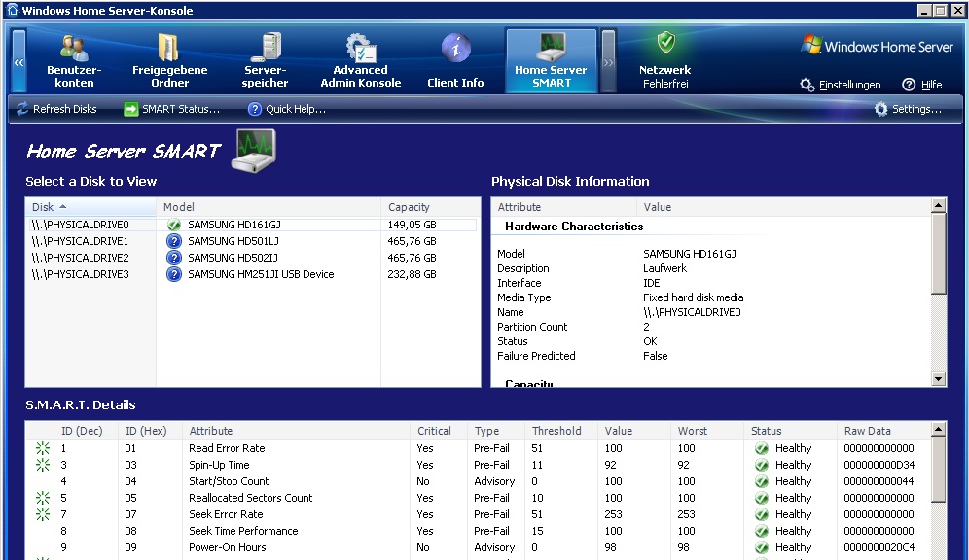Click the critical star icon for Spin-Up Time
Viewport: 969px width, 560px height.
coord(42,465)
